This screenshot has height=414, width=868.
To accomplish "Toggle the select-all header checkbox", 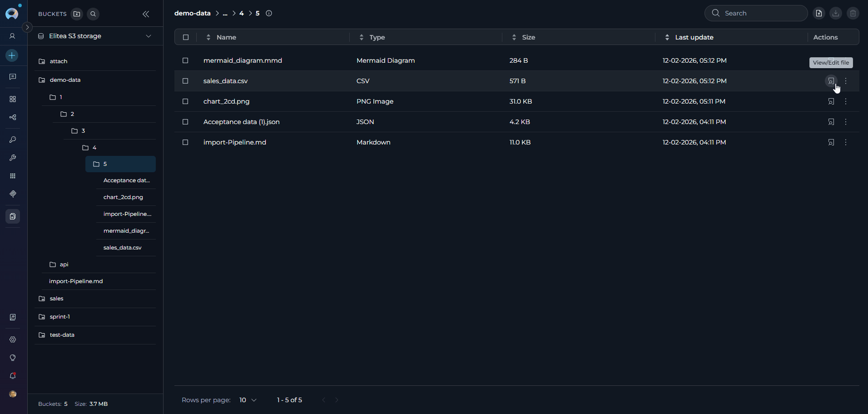I will pos(186,37).
